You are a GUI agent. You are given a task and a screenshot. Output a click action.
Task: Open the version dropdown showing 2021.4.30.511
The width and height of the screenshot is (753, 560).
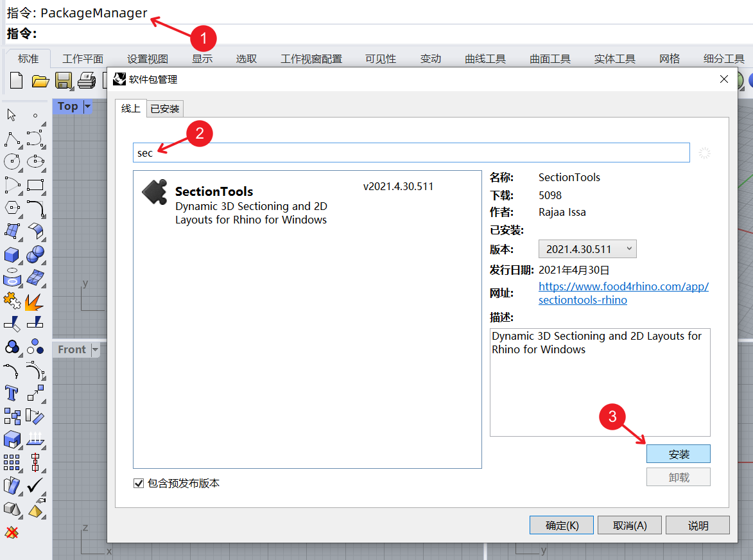point(587,249)
